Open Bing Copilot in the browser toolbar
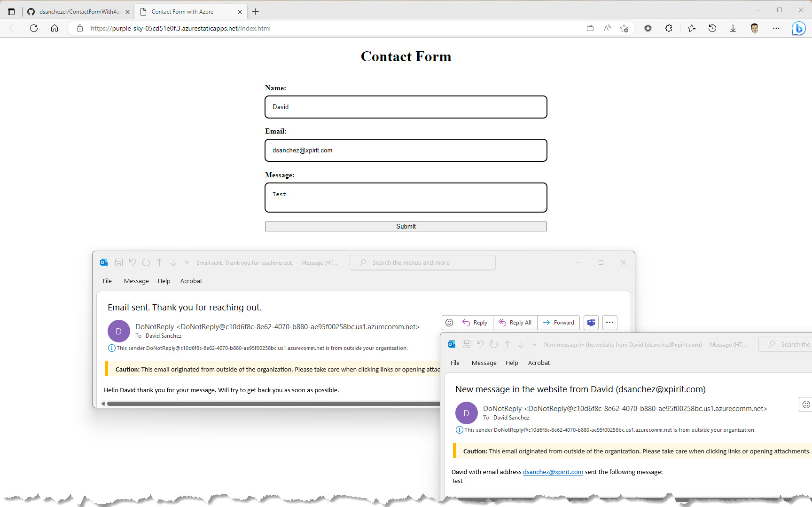This screenshot has width=812, height=507. coord(798,28)
